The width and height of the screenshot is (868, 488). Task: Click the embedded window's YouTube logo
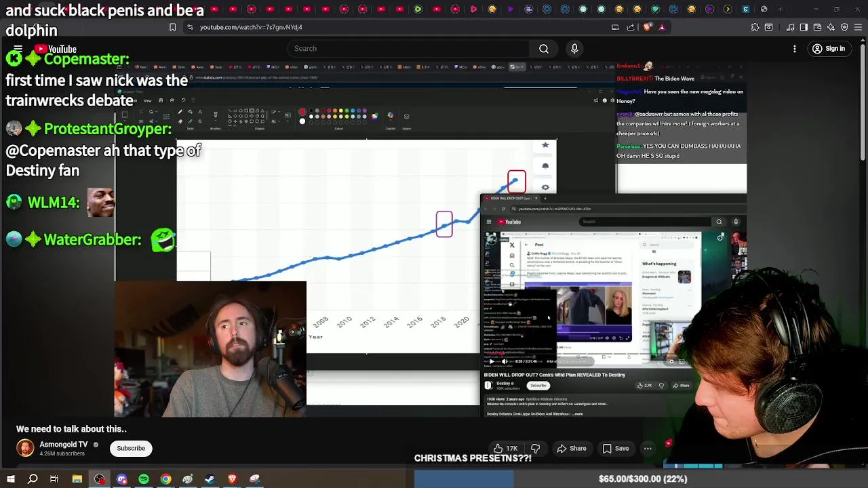(509, 222)
